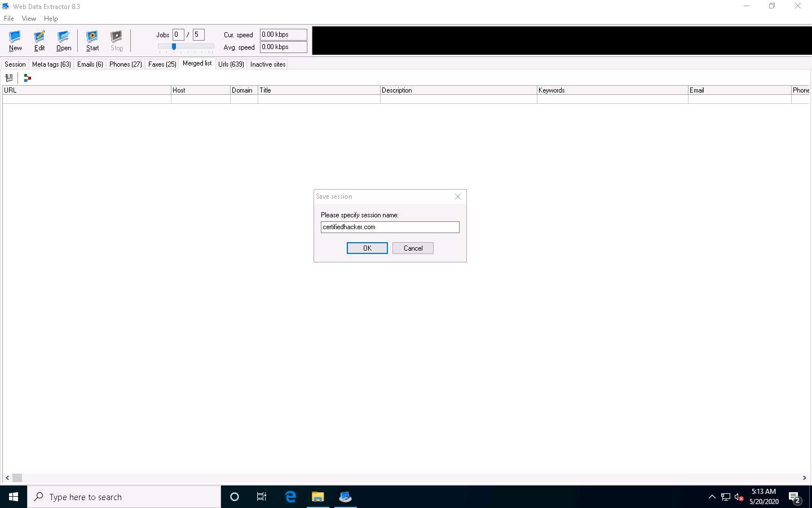The width and height of the screenshot is (812, 508).
Task: Close the Save session dialog
Action: pyautogui.click(x=458, y=196)
